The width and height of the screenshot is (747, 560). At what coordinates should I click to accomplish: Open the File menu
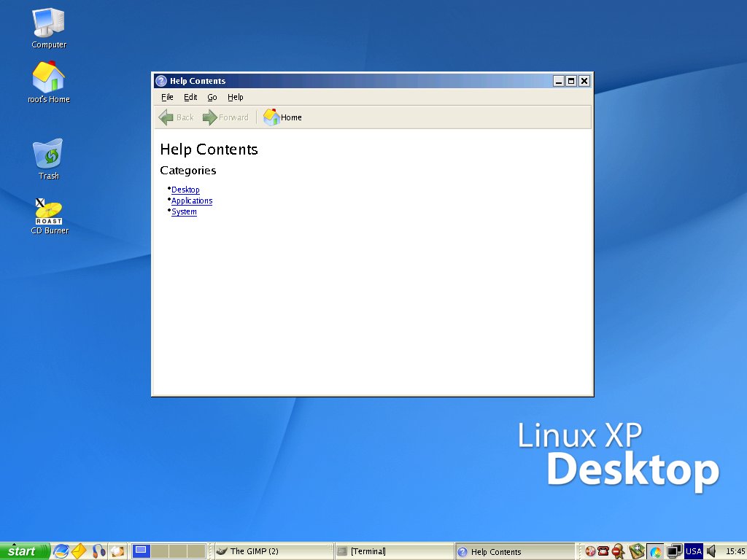click(167, 97)
